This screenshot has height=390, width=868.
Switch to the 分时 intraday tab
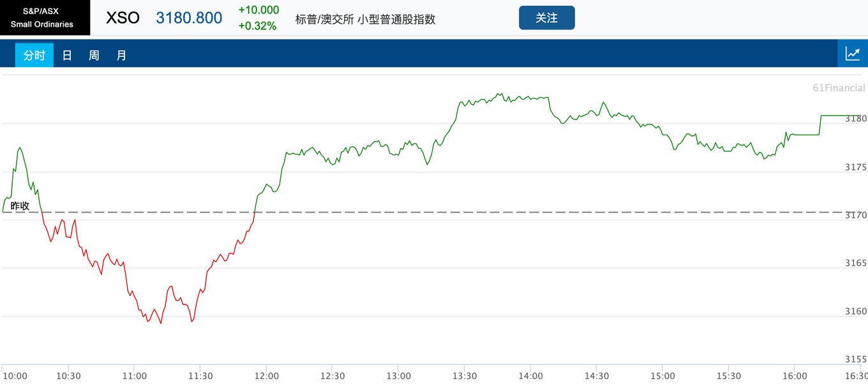34,56
